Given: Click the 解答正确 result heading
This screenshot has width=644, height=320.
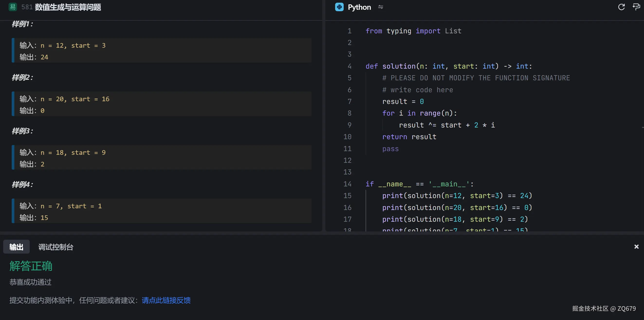Looking at the screenshot, I should pos(31,266).
